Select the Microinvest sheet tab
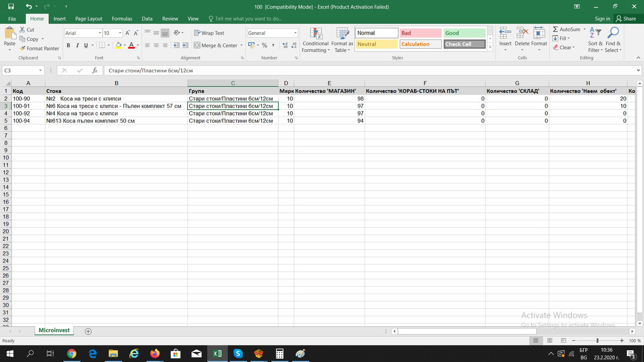This screenshot has width=644, height=362. point(54,331)
